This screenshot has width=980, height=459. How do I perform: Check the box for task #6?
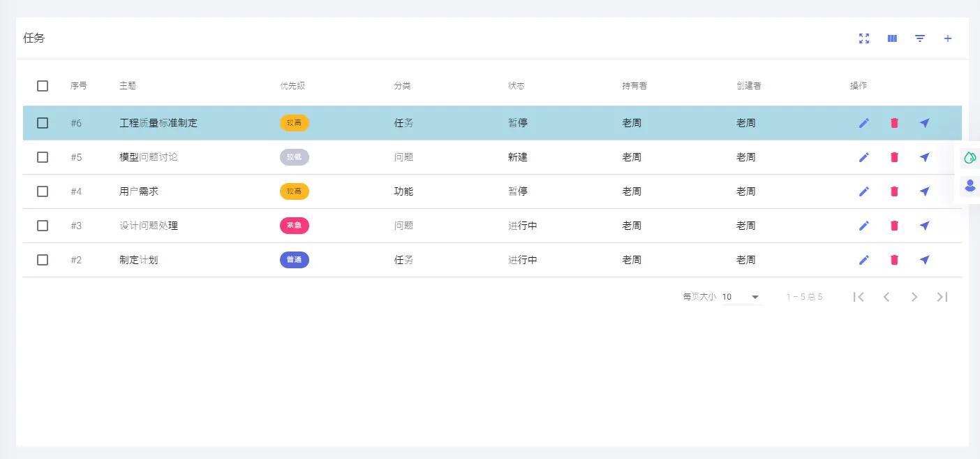(x=43, y=123)
